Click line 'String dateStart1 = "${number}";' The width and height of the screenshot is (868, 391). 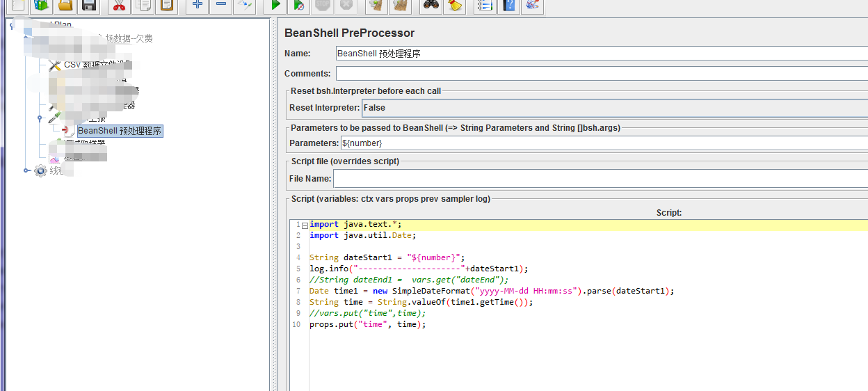coord(387,257)
